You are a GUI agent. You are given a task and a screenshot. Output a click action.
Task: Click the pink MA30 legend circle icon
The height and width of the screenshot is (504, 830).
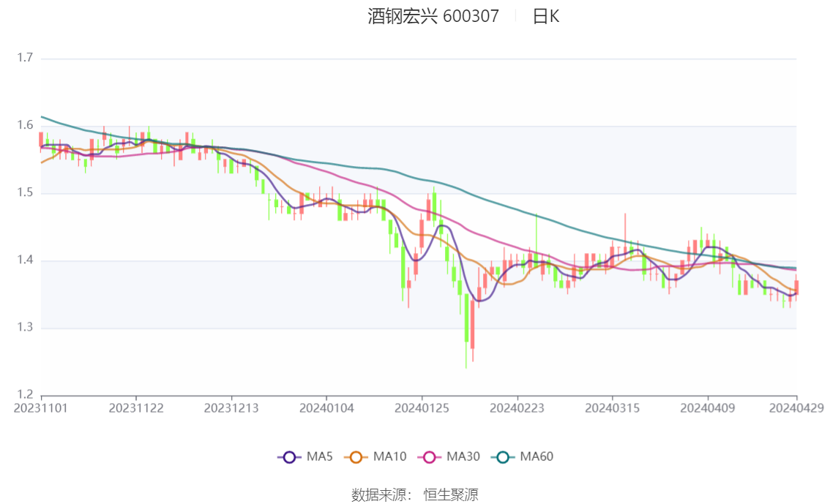[430, 457]
